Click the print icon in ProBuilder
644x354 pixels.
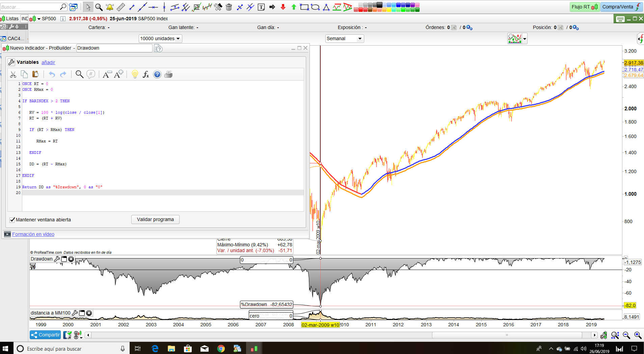(x=168, y=74)
